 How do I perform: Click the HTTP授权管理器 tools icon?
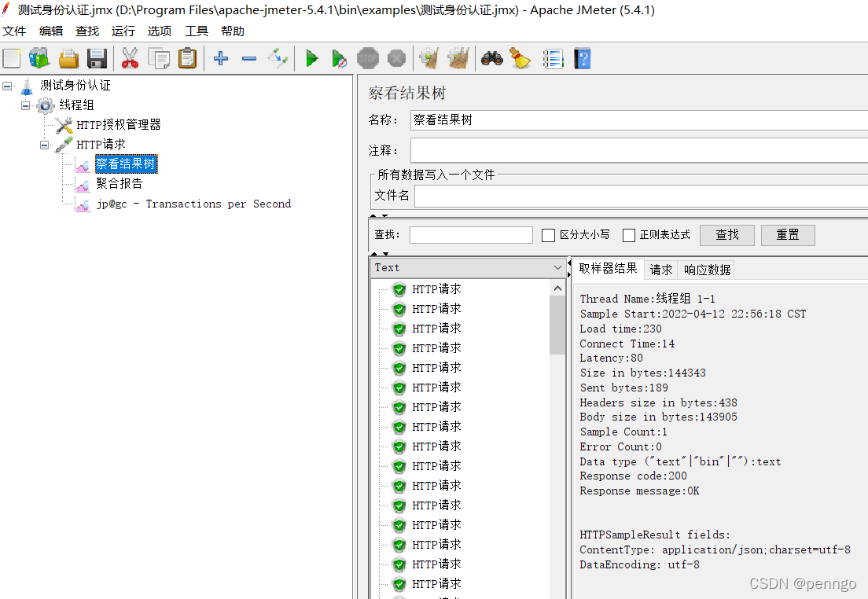pos(64,125)
